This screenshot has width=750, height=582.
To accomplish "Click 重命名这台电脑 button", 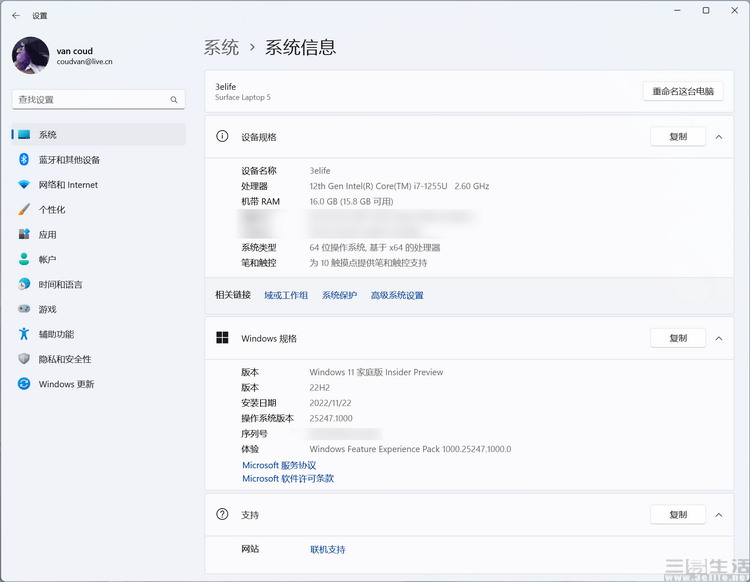I will click(x=683, y=91).
